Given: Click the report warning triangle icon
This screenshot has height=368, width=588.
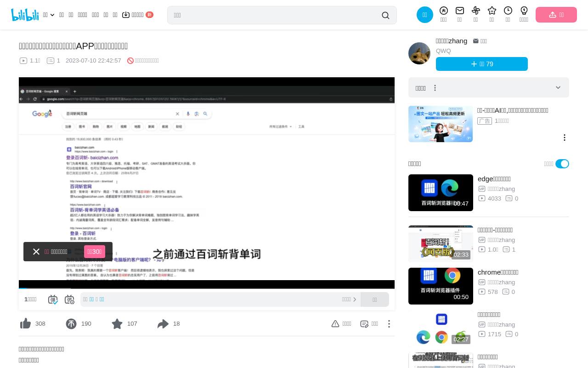Looking at the screenshot, I should click(x=335, y=324).
